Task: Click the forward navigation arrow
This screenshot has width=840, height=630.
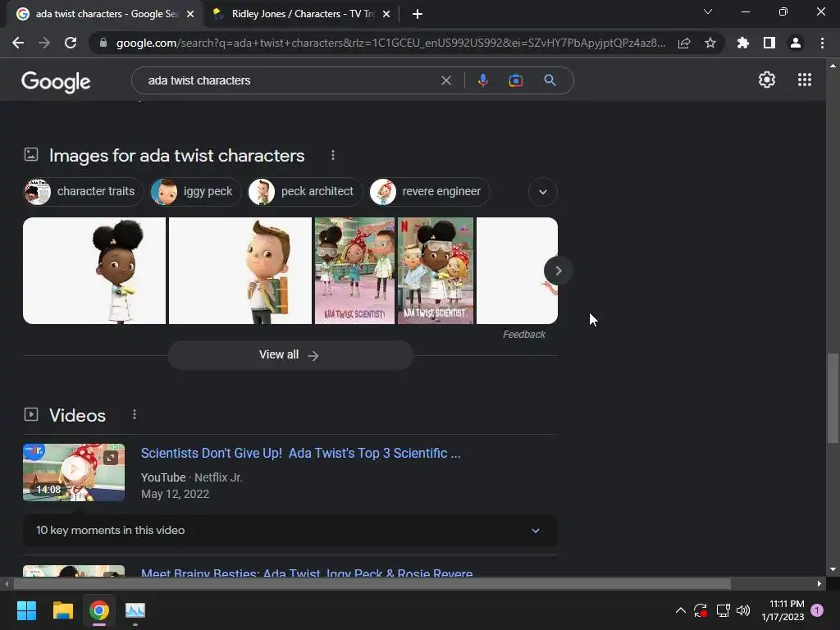Action: (x=44, y=43)
